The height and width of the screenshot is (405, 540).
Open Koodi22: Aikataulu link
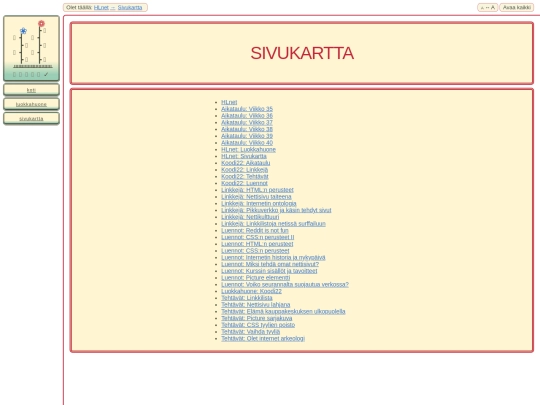coord(246,163)
